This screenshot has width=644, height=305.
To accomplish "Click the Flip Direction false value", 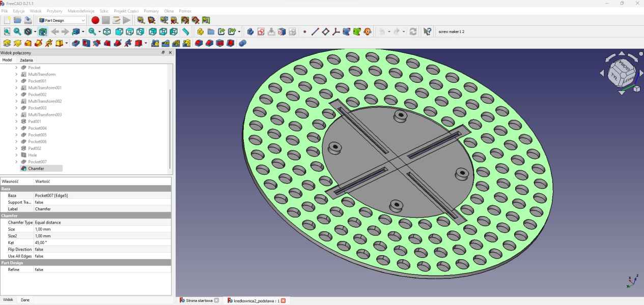I will [102, 250].
